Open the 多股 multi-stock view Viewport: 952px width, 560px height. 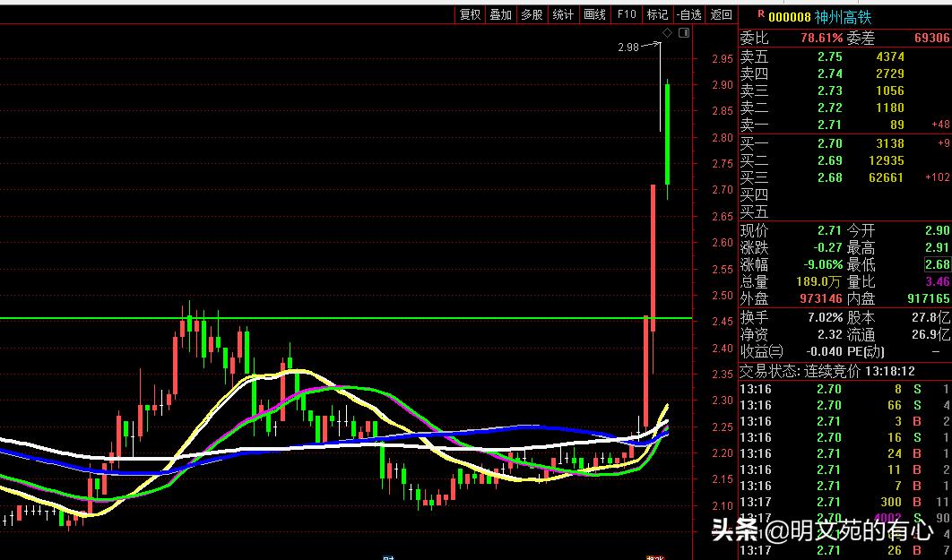(532, 14)
